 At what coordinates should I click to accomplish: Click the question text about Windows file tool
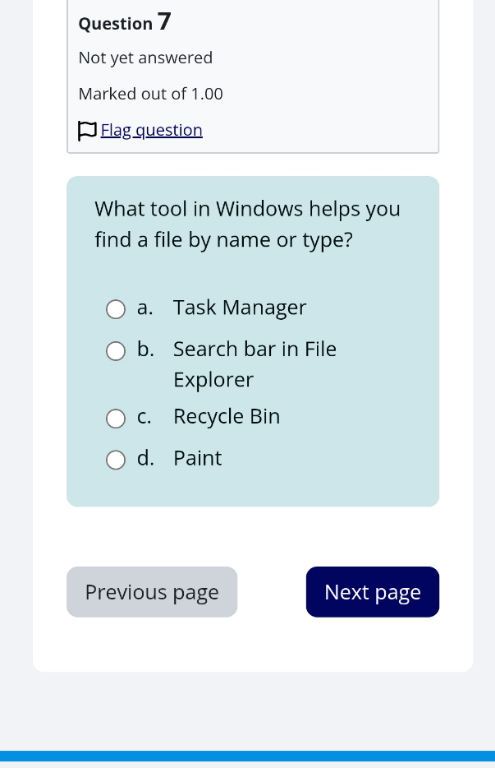tap(247, 224)
